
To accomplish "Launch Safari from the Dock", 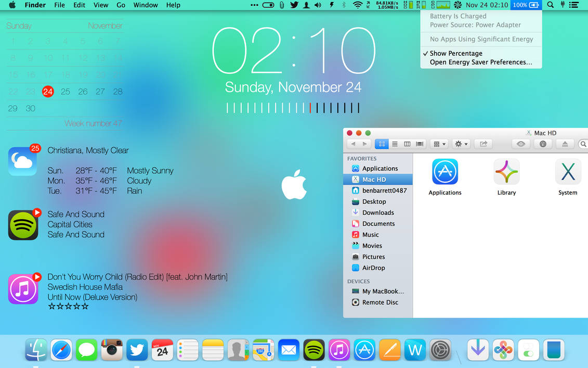I will pyautogui.click(x=61, y=350).
